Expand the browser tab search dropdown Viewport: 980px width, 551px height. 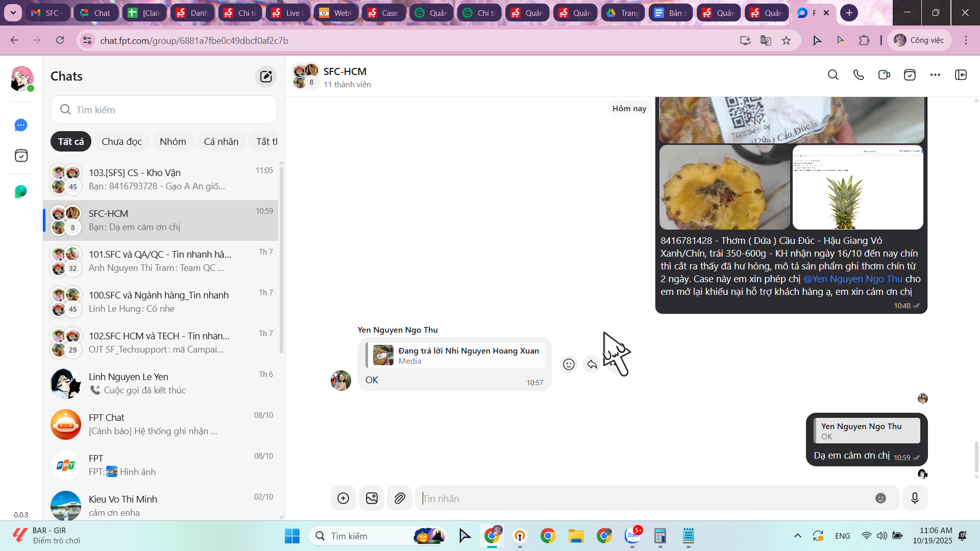13,13
